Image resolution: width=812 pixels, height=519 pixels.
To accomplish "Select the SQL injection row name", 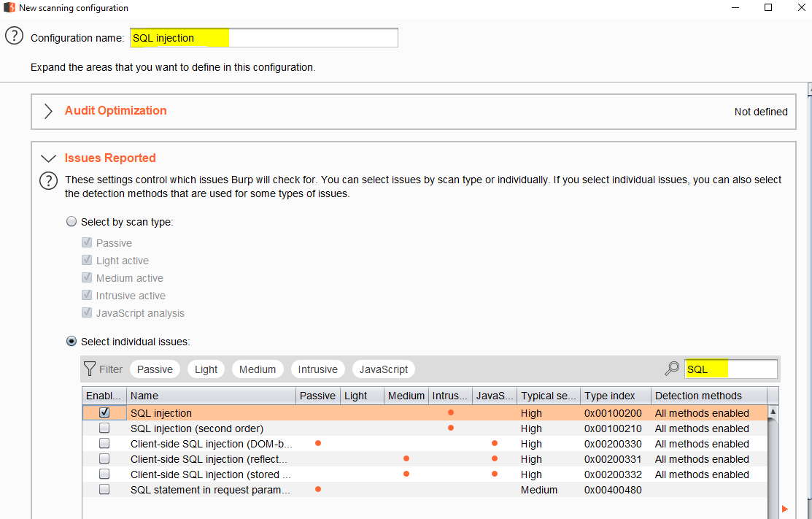I will 161,413.
